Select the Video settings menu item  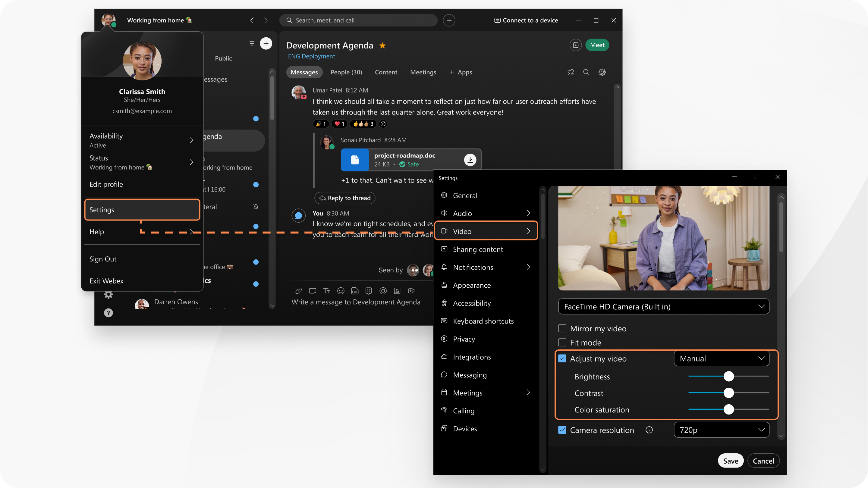pos(485,231)
